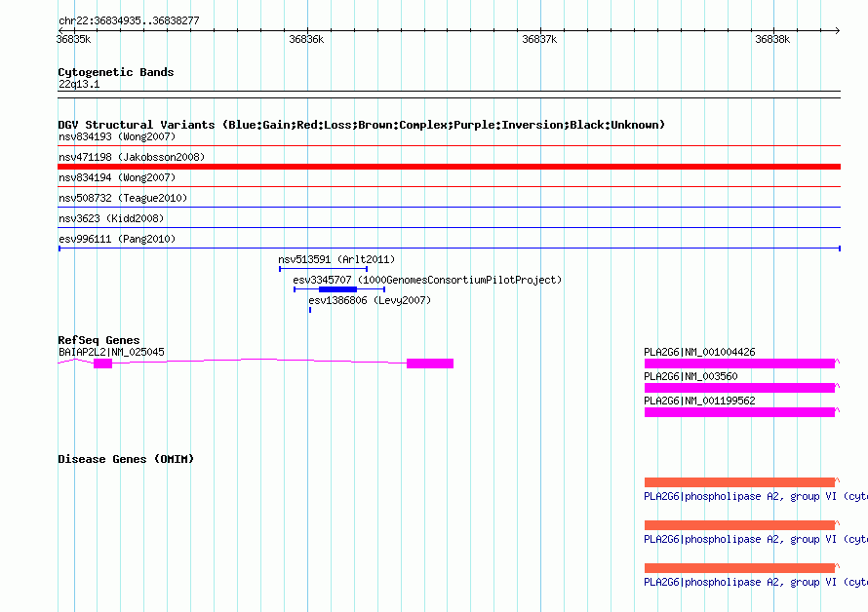Image resolution: width=868 pixels, height=612 pixels.
Task: Click the tiny esv1386806 variant tick
Action: (x=310, y=310)
